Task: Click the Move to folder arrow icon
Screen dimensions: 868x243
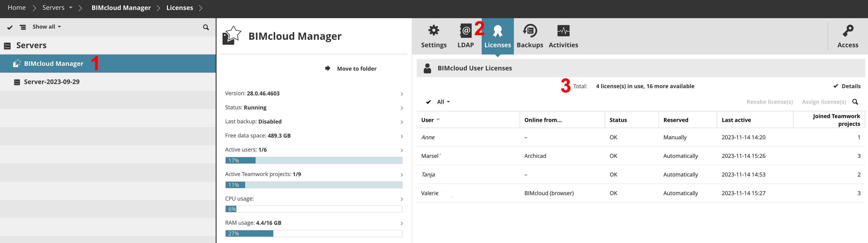Action: 328,68
